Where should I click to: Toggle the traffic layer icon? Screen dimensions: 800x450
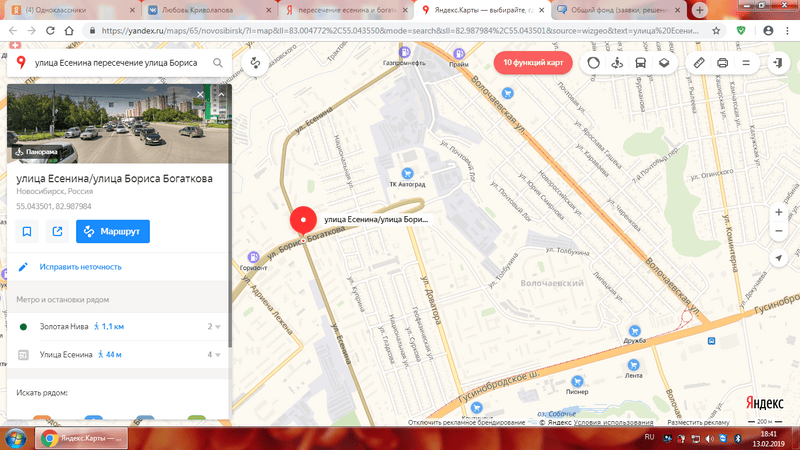click(x=593, y=63)
